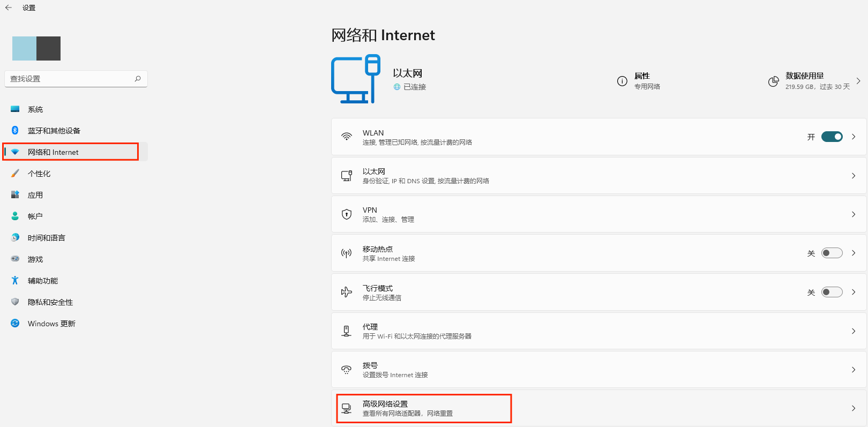This screenshot has width=868, height=427.
Task: Select 个性化 in the sidebar
Action: [76, 174]
